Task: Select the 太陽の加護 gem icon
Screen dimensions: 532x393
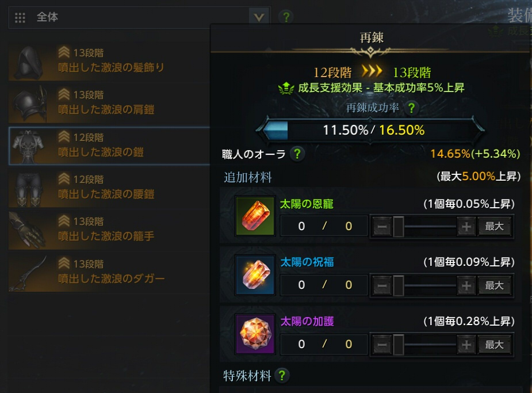Action: coord(255,334)
